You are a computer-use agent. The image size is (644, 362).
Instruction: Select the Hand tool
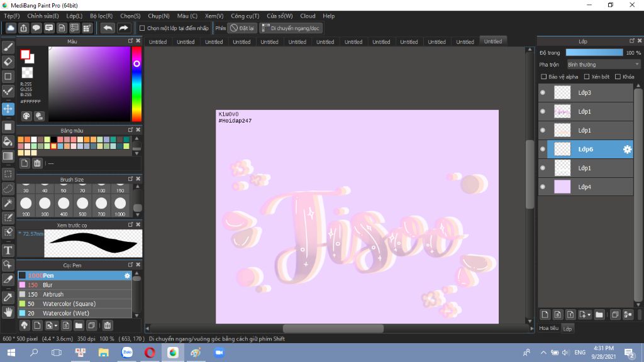click(8, 312)
